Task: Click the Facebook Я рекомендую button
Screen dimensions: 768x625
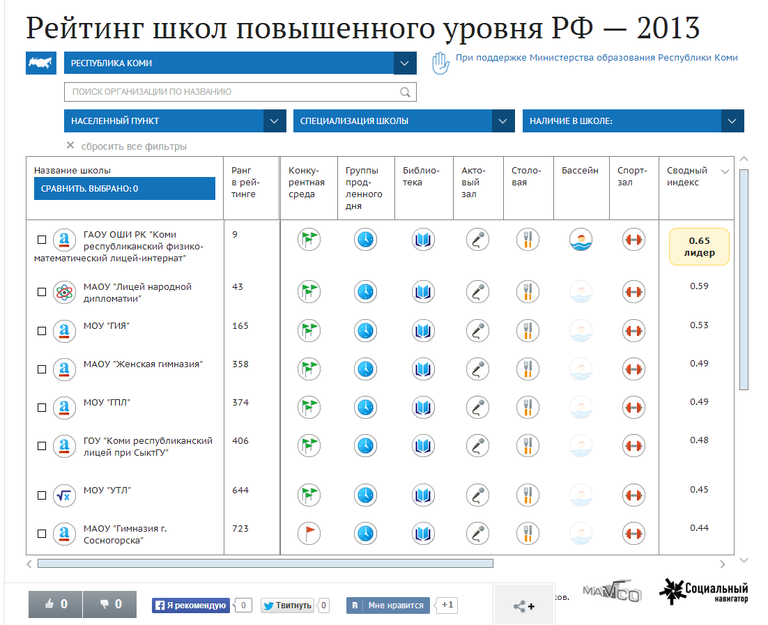Action: [191, 605]
